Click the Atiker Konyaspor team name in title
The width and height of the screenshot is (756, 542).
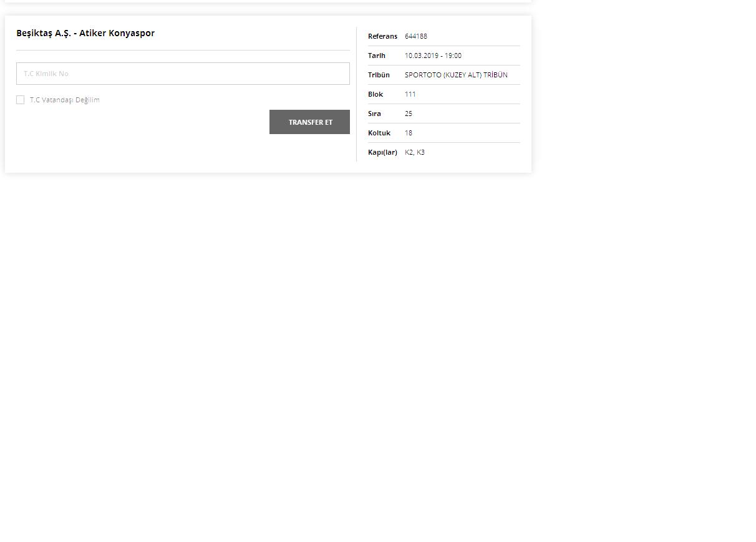pos(117,33)
